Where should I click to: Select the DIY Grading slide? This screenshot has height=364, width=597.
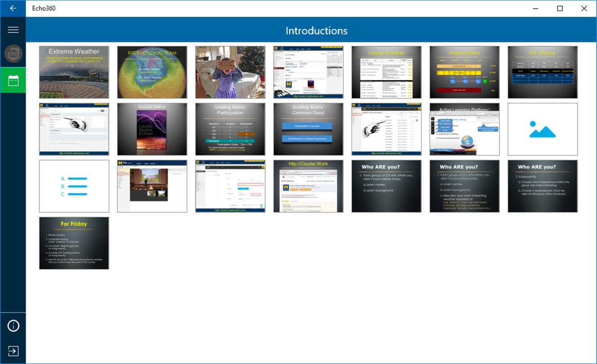[x=543, y=72]
